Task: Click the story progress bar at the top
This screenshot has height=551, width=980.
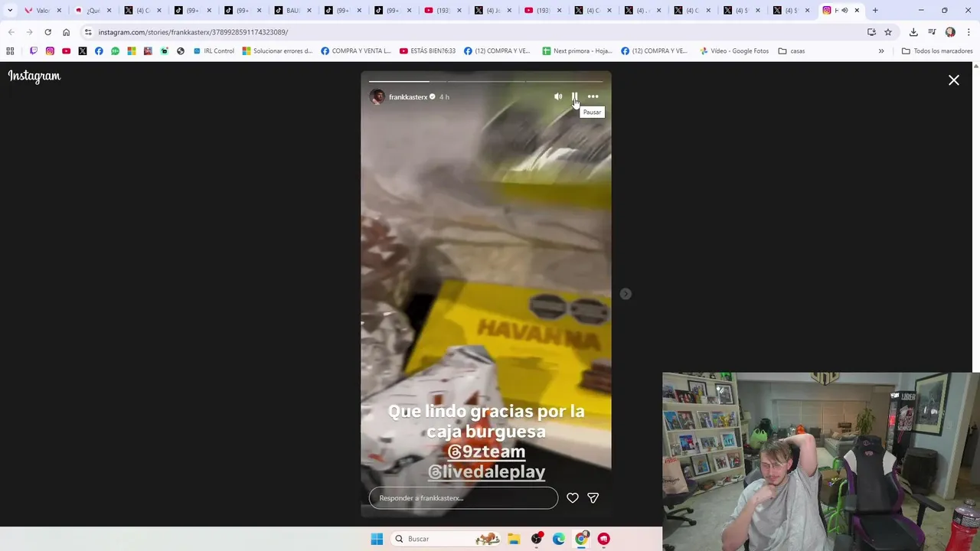Action: click(x=486, y=80)
